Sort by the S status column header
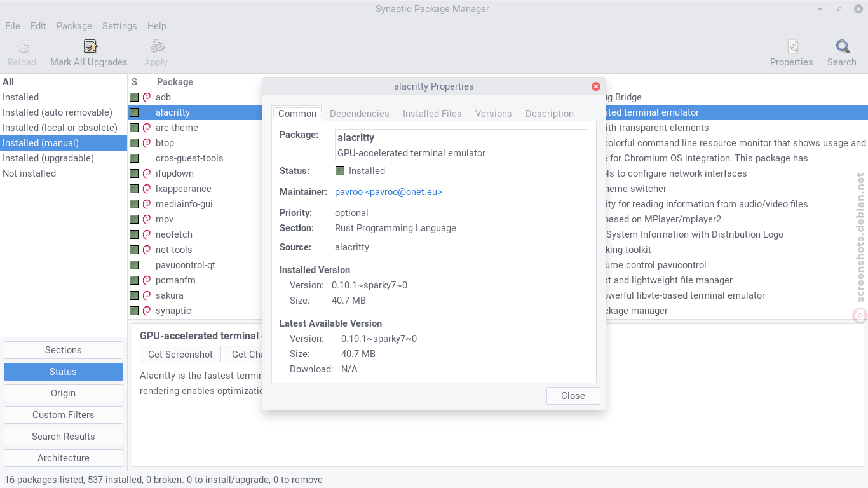The height and width of the screenshot is (488, 868). coord(134,82)
